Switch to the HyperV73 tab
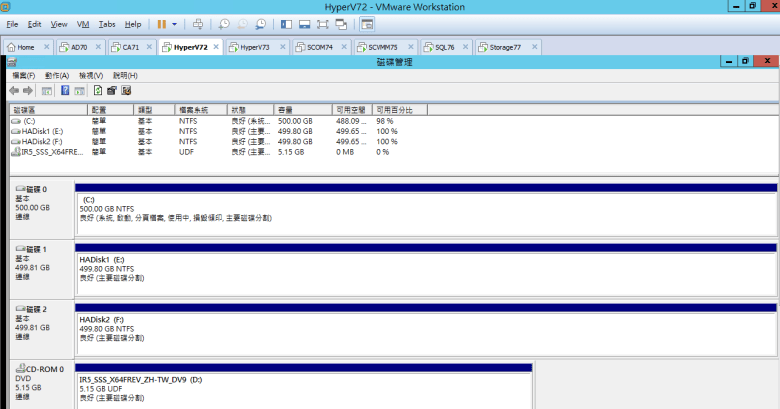 [254, 47]
